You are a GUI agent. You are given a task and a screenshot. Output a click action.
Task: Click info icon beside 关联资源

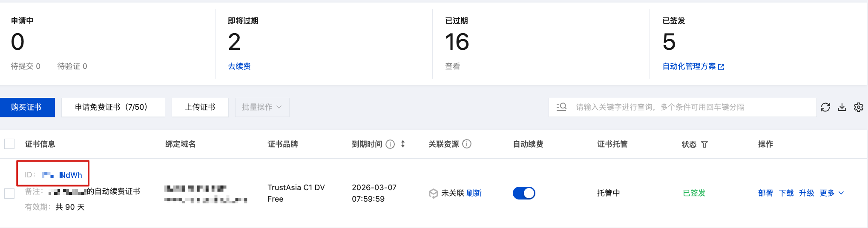pos(467,144)
